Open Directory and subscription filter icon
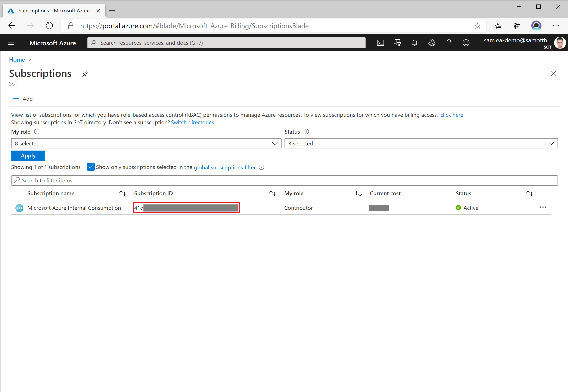The width and height of the screenshot is (568, 392). pyautogui.click(x=397, y=43)
